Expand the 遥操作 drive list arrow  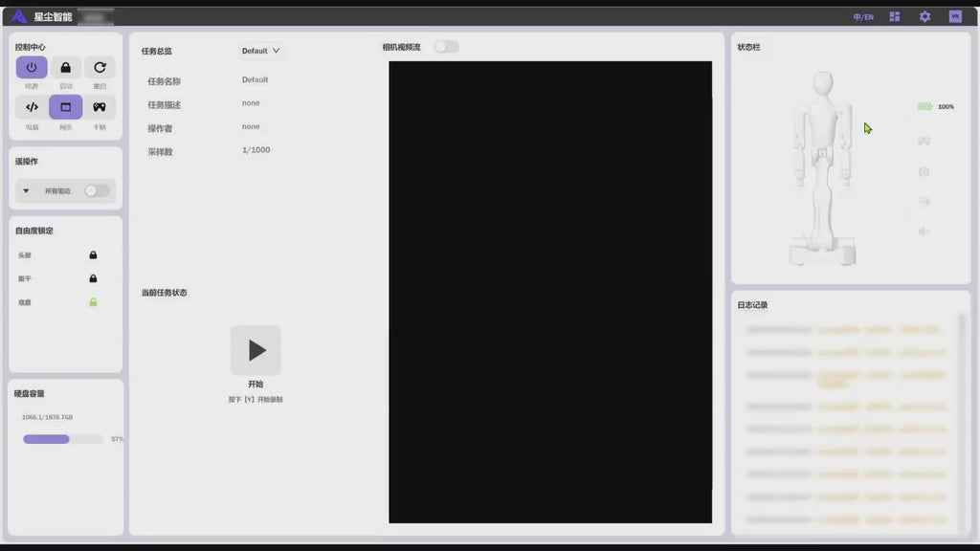[26, 190]
